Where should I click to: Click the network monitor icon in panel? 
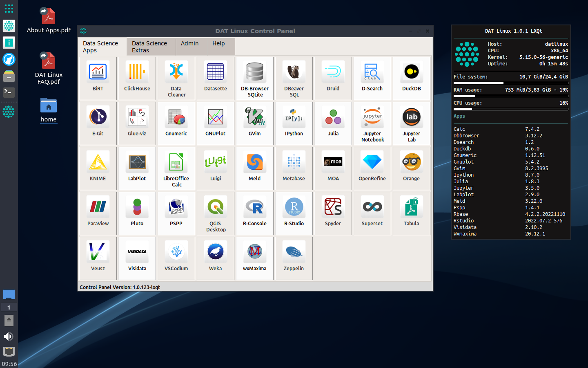click(x=9, y=352)
